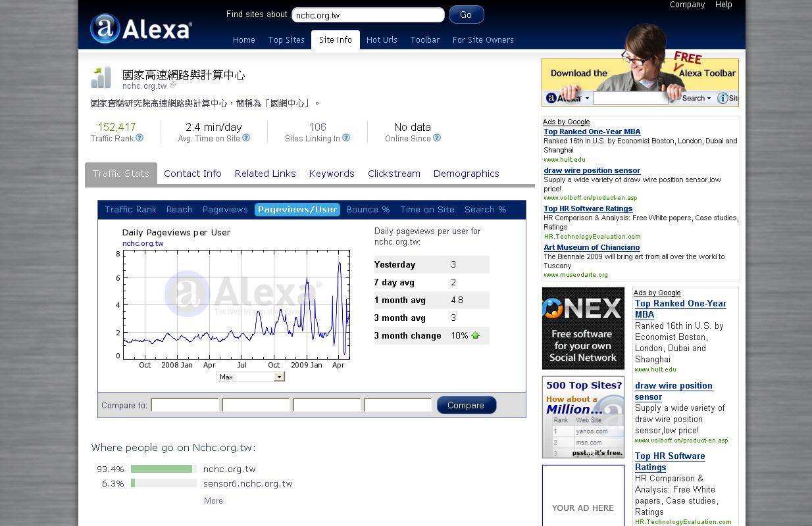Switch to the Traffic Stats tab

coord(121,174)
